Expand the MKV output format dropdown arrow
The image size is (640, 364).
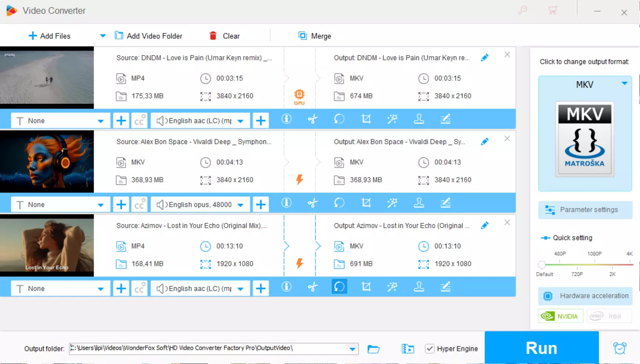point(625,84)
